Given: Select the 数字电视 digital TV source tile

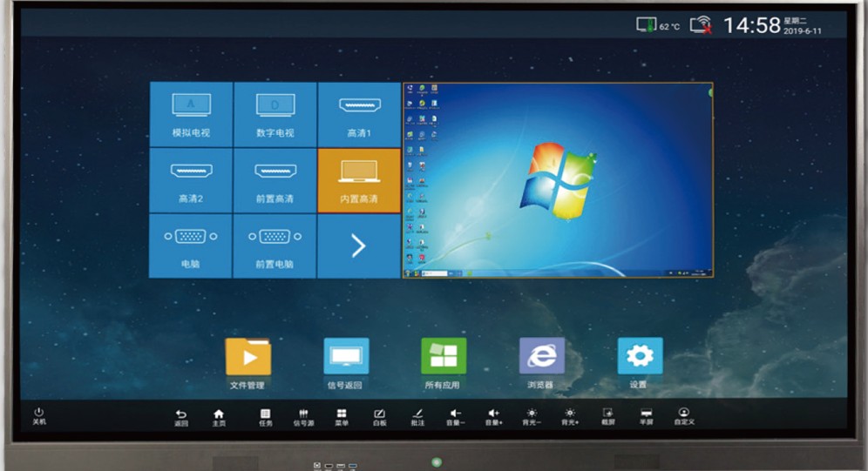Looking at the screenshot, I should click(275, 114).
